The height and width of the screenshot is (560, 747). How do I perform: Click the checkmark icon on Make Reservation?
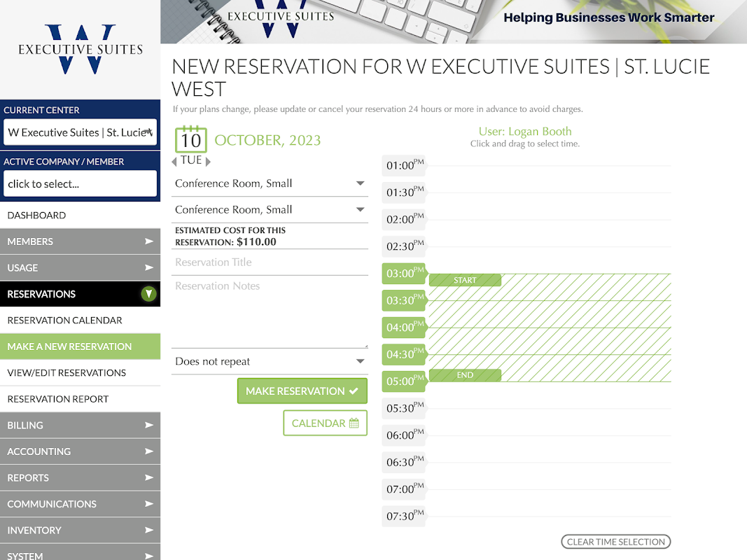pyautogui.click(x=354, y=391)
